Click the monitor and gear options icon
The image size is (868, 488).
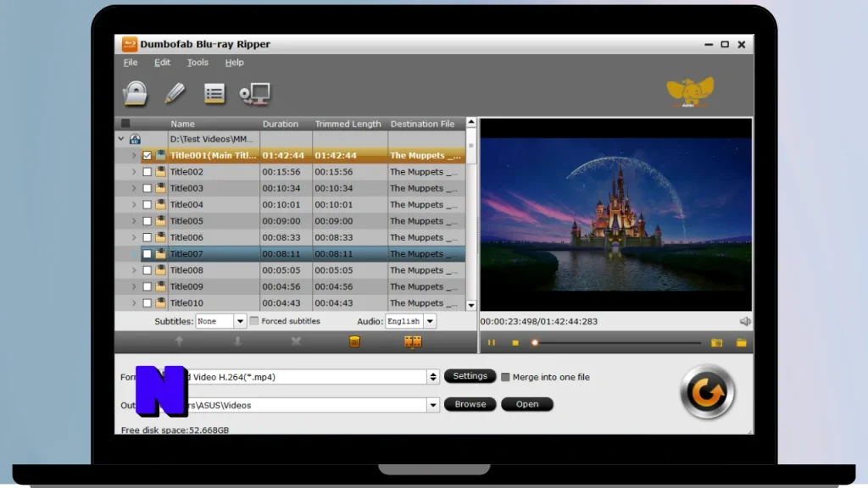tap(255, 93)
